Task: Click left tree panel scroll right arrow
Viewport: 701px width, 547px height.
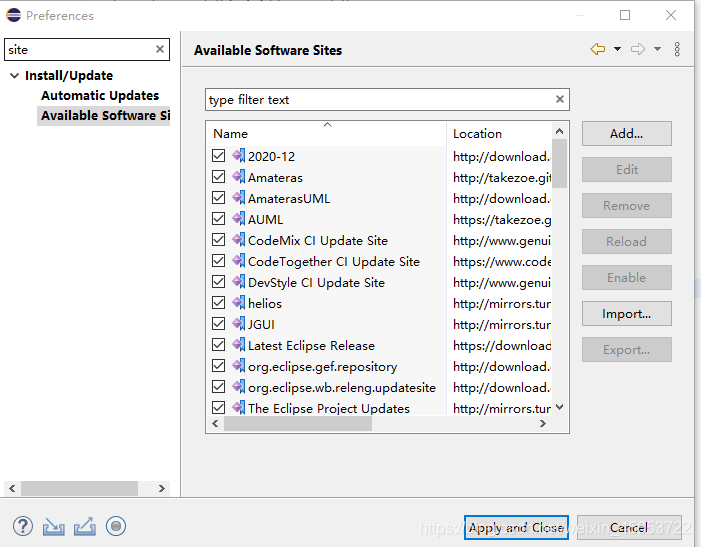Action: [x=161, y=488]
